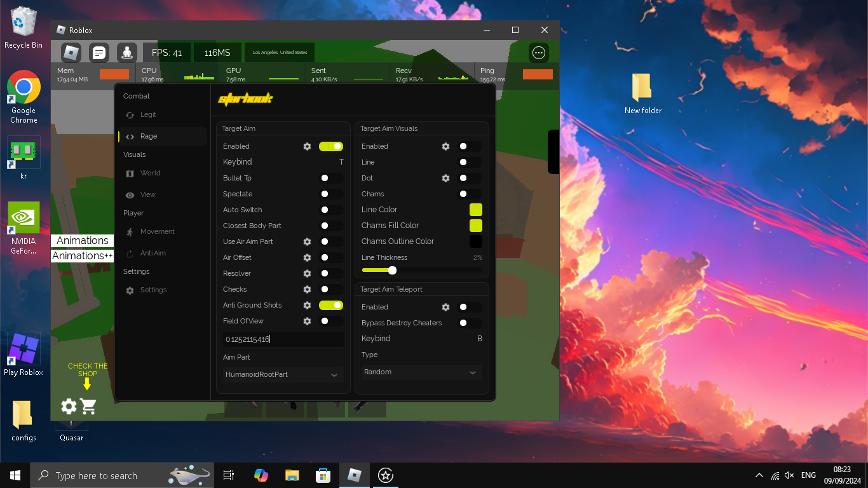The width and height of the screenshot is (868, 488).
Task: Click the in-game settings gear icon
Action: click(x=69, y=407)
